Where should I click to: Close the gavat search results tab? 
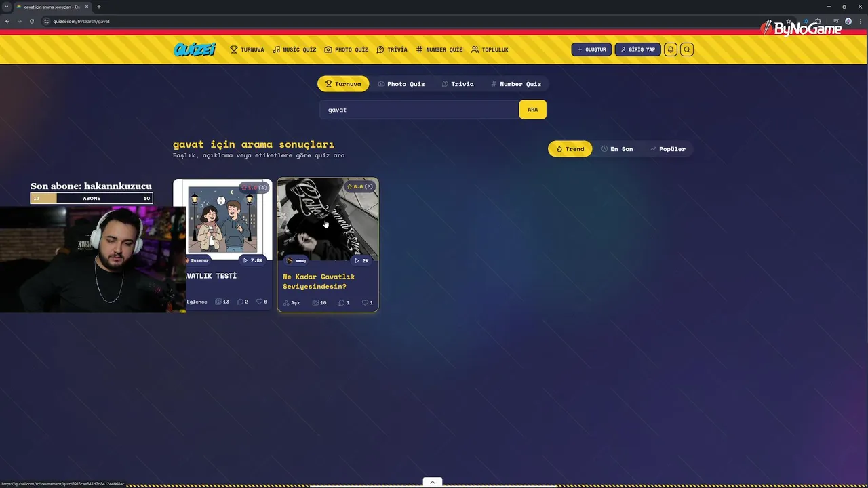(x=87, y=7)
